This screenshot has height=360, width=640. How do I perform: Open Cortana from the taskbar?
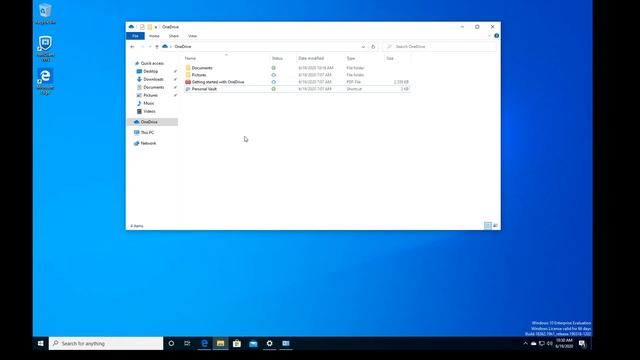coord(171,344)
